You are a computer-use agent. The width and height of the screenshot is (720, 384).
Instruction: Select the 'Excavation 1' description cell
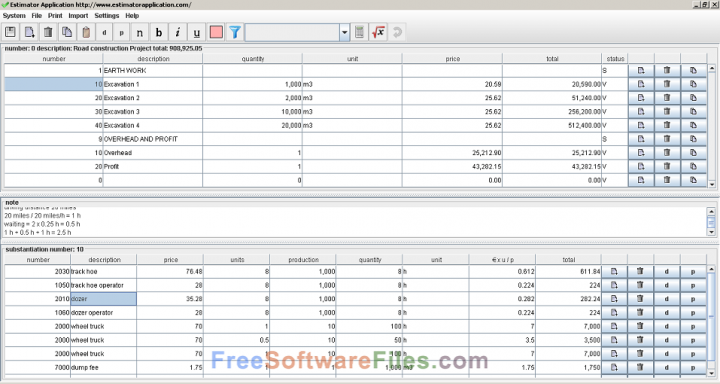click(153, 84)
